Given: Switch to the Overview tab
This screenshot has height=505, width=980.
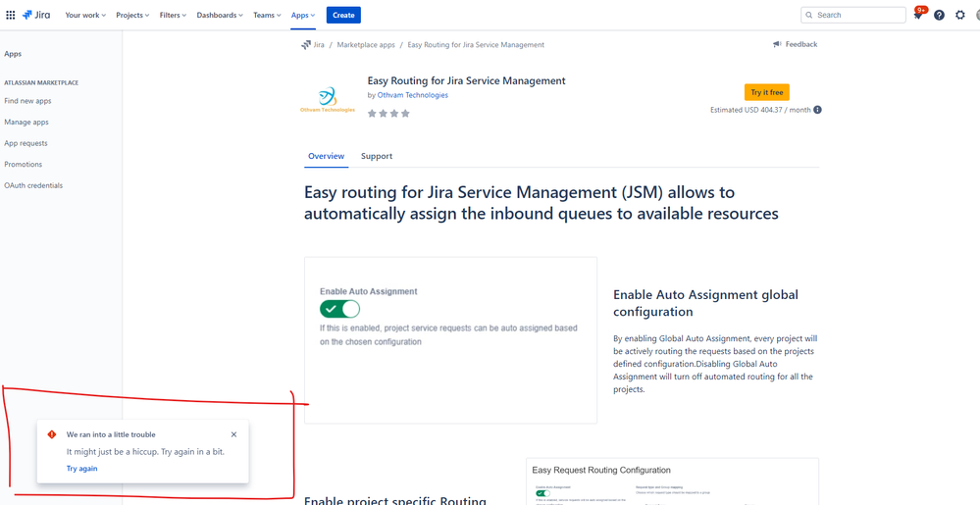Looking at the screenshot, I should [327, 156].
